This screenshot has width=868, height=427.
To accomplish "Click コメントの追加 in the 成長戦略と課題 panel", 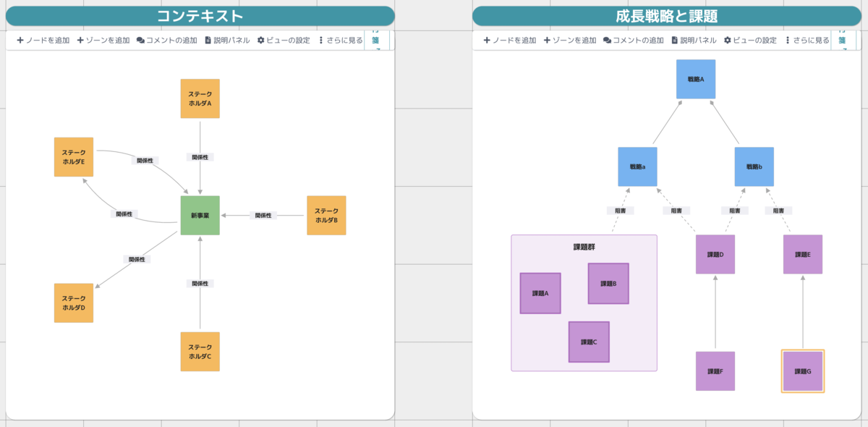I will (x=634, y=41).
